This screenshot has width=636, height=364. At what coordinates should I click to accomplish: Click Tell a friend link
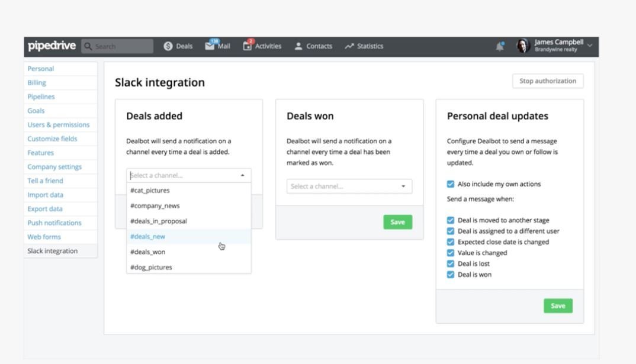coord(45,181)
